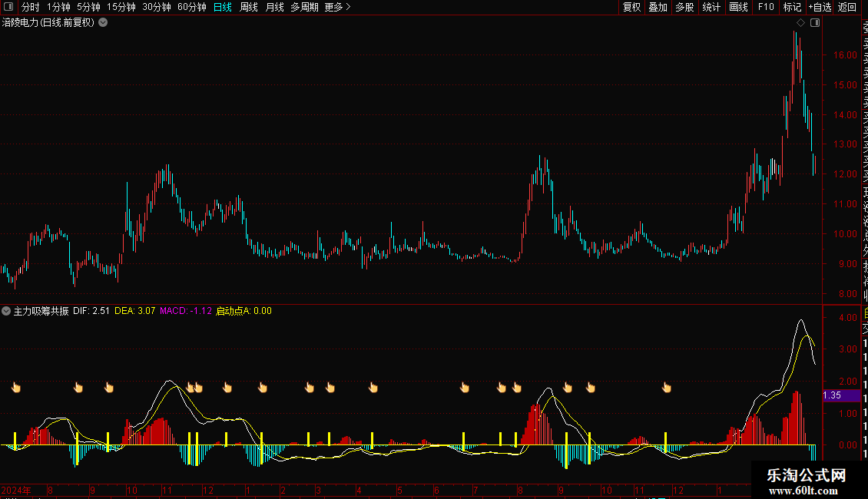This screenshot has width=868, height=499.
Task: Open the 复权 adjustment menu
Action: pyautogui.click(x=631, y=7)
